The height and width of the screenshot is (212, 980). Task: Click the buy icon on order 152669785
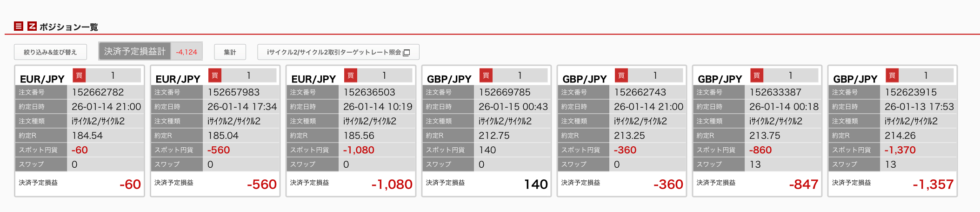click(486, 75)
